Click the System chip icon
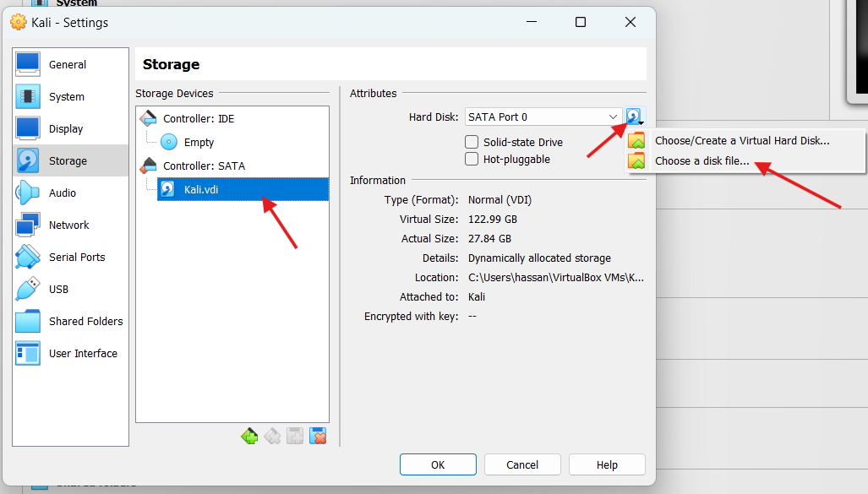The width and height of the screenshot is (868, 494). click(x=28, y=96)
